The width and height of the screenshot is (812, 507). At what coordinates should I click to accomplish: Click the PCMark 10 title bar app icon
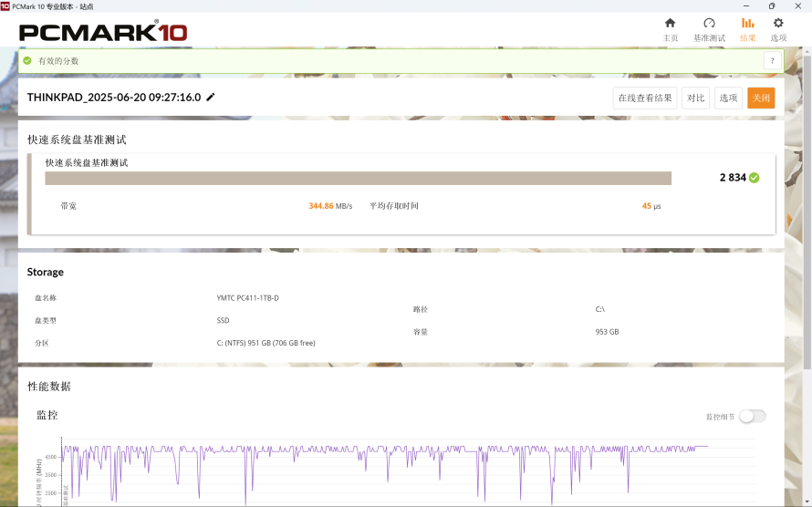click(5, 5)
